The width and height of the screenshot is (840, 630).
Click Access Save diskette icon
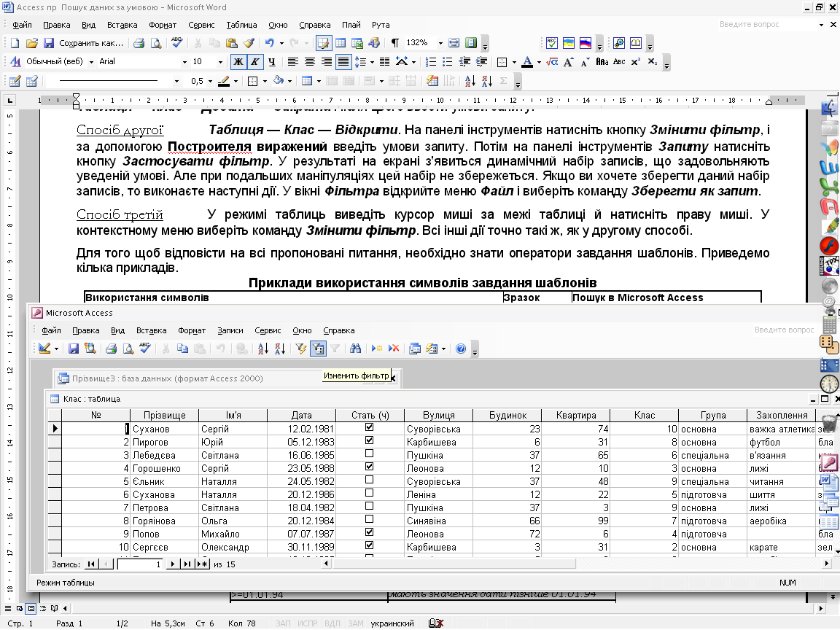pos(74,349)
